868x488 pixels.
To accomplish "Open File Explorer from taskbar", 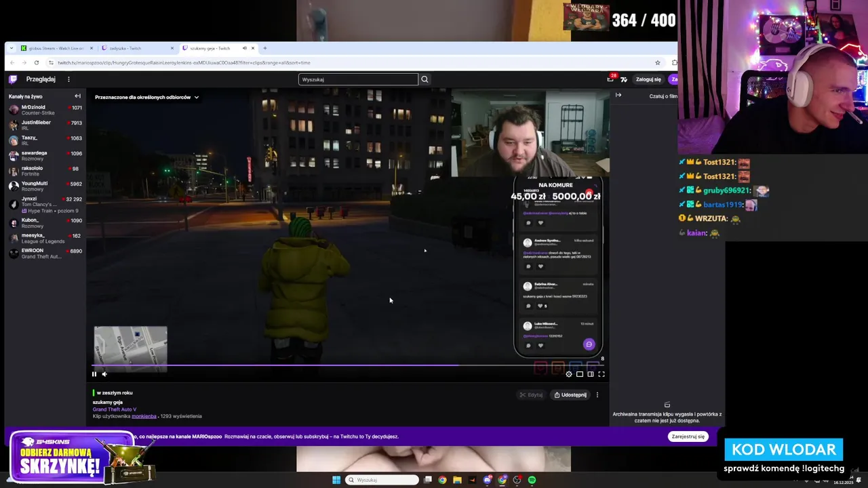I will [x=458, y=480].
